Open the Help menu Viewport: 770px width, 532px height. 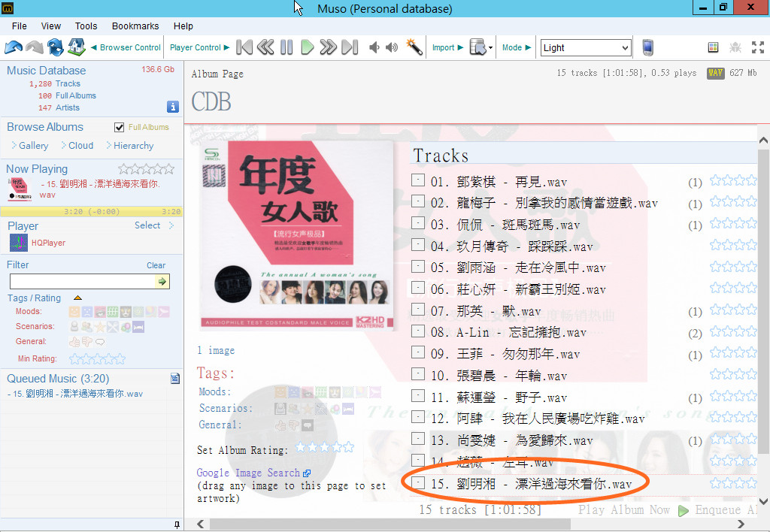coord(183,26)
